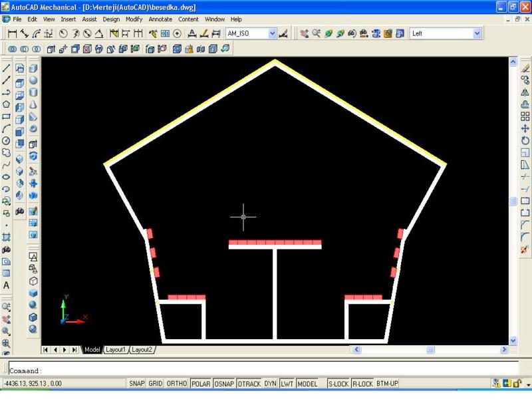Activate the Move tool in Modify toolbar

[525, 128]
